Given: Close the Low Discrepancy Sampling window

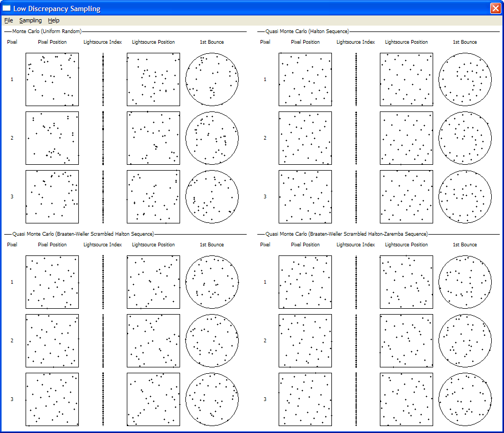Looking at the screenshot, I should (x=495, y=8).
